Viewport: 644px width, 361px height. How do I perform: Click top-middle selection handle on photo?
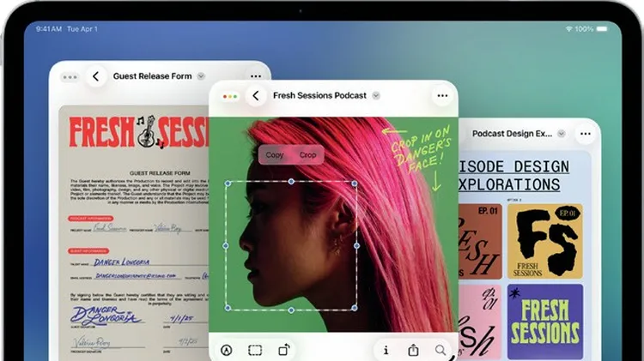point(291,181)
